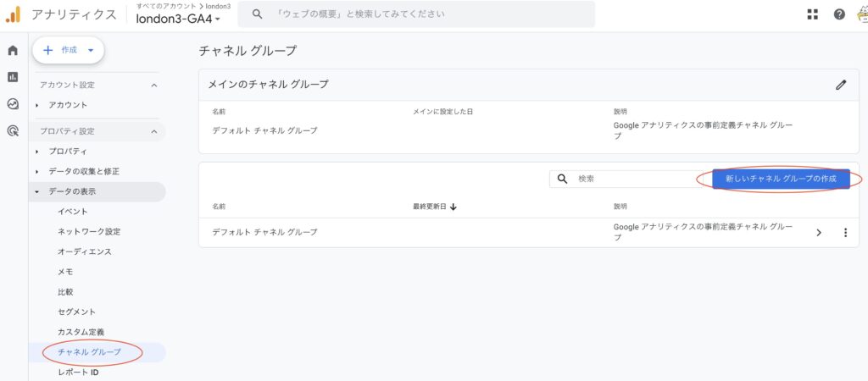Image resolution: width=868 pixels, height=381 pixels.
Task: Open the Help question mark icon
Action: pos(839,14)
